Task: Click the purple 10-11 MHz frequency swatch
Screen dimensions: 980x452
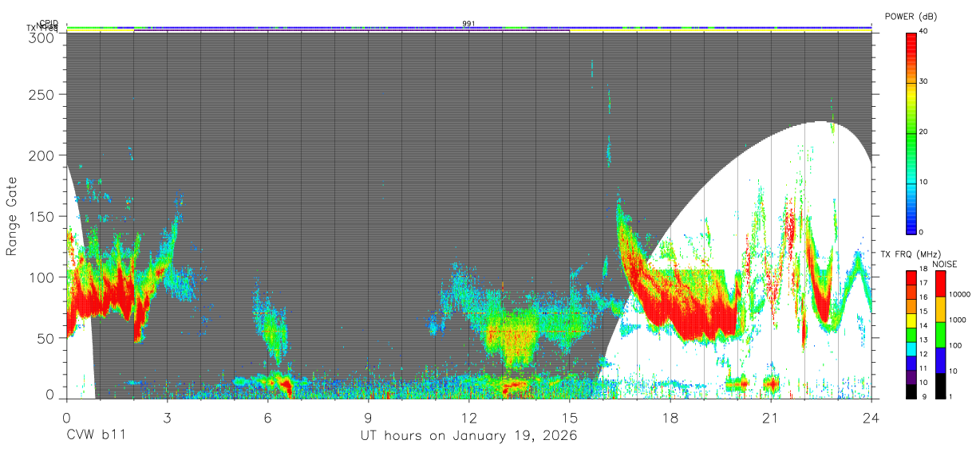Action: pyautogui.click(x=911, y=377)
